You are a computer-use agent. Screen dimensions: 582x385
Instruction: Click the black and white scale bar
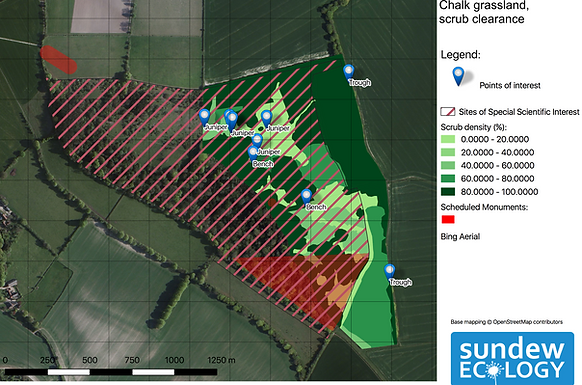111,372
